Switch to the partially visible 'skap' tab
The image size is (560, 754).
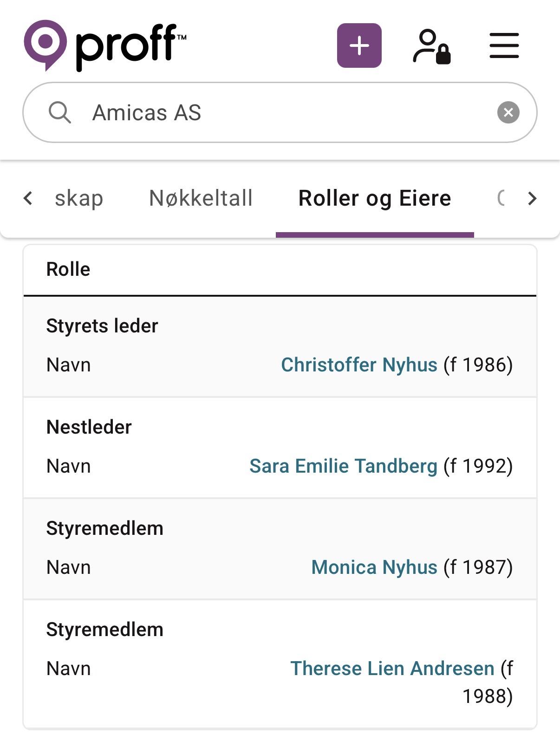click(79, 199)
